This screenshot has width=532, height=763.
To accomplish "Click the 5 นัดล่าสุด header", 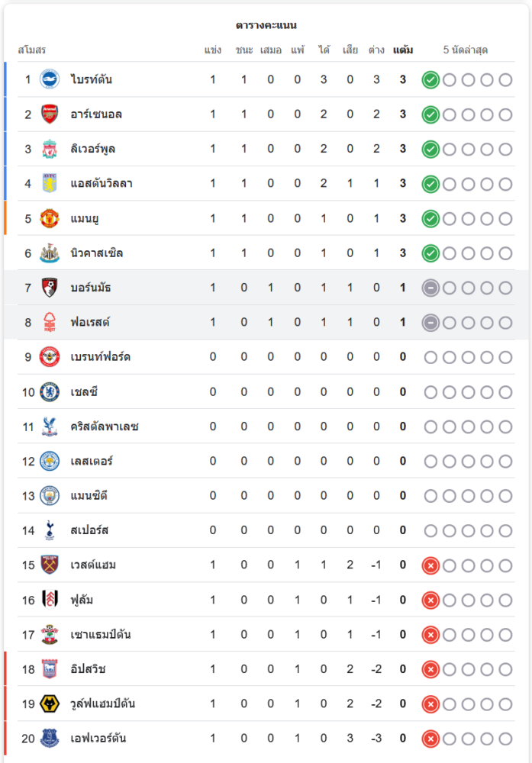I will click(466, 50).
